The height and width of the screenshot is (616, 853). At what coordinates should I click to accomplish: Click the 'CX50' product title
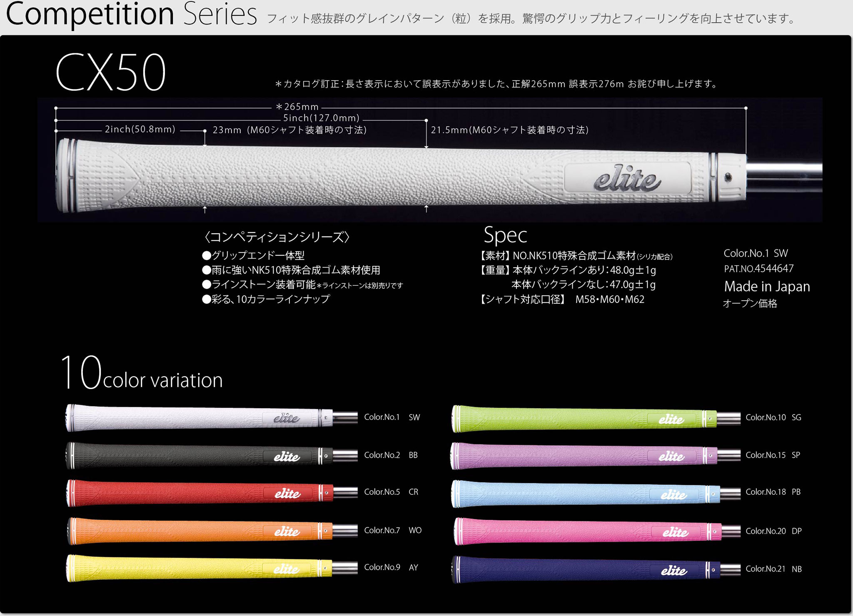tap(111, 72)
